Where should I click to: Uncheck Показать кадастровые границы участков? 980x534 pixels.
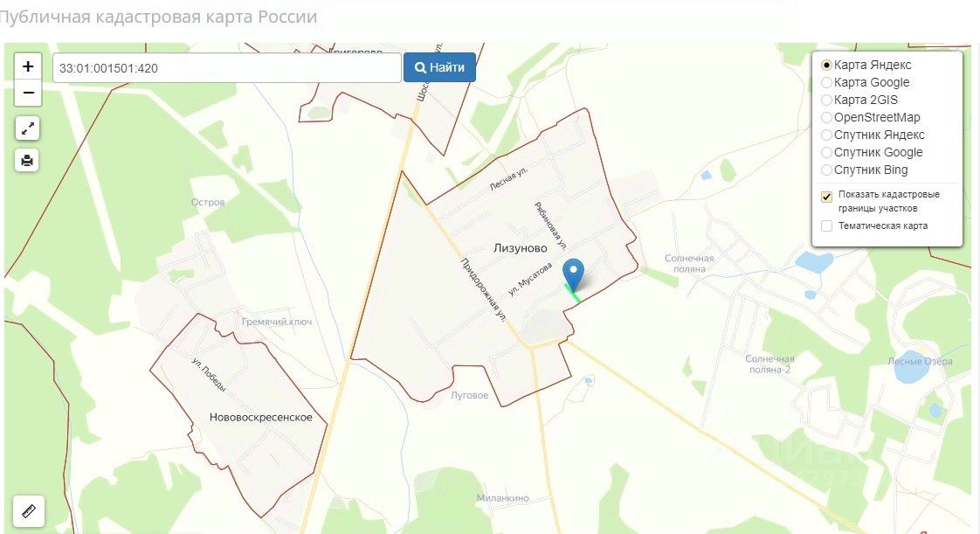click(826, 197)
